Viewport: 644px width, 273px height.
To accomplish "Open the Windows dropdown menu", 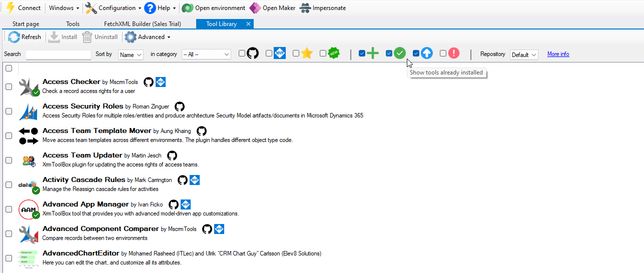I will 64,8.
